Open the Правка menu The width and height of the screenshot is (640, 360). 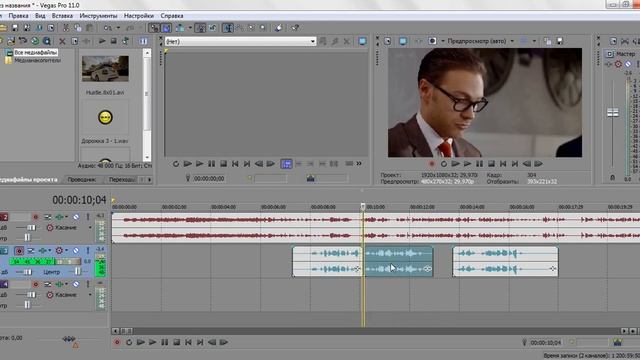click(18, 16)
